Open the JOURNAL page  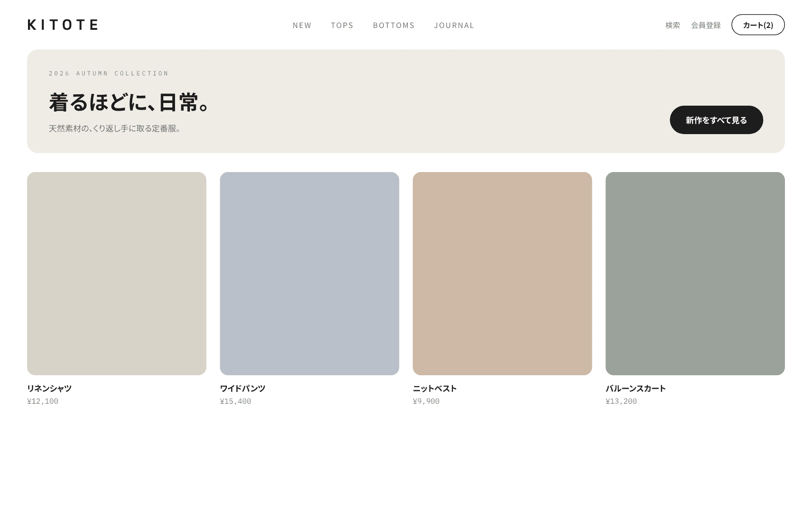pos(454,25)
